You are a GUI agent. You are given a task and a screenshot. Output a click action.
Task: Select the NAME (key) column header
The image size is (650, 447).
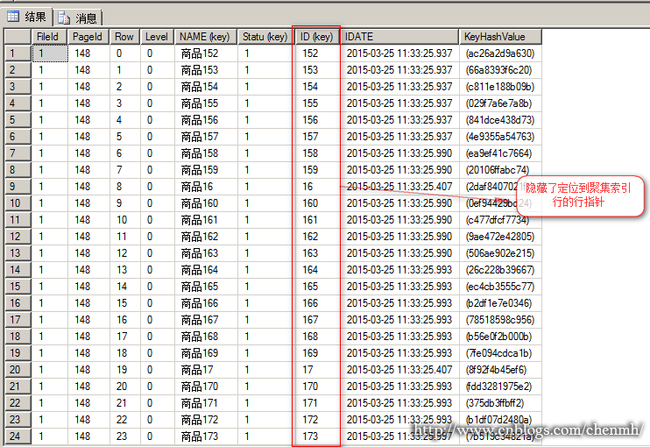click(x=205, y=36)
